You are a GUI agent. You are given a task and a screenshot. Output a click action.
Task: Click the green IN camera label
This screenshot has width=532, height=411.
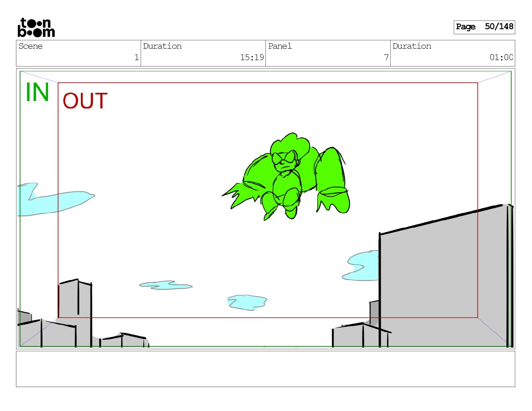pos(37,92)
